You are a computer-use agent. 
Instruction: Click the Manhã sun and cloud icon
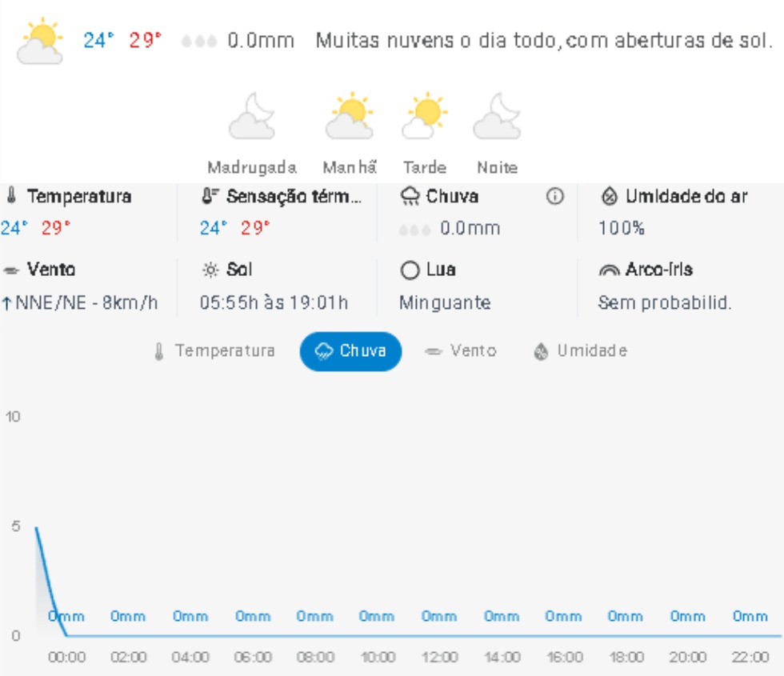tap(349, 117)
